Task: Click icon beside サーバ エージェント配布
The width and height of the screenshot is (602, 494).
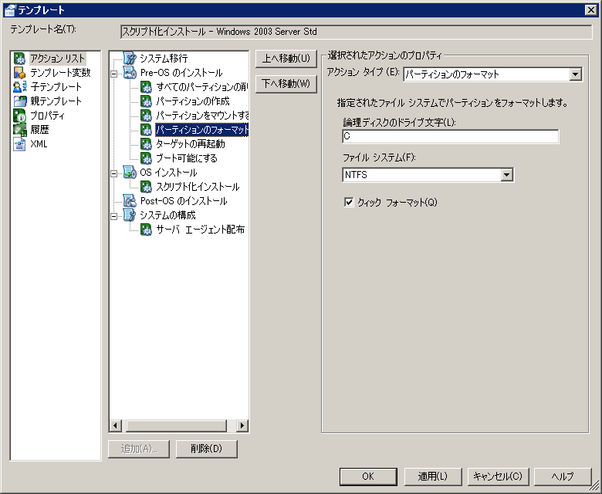Action: coord(146,230)
